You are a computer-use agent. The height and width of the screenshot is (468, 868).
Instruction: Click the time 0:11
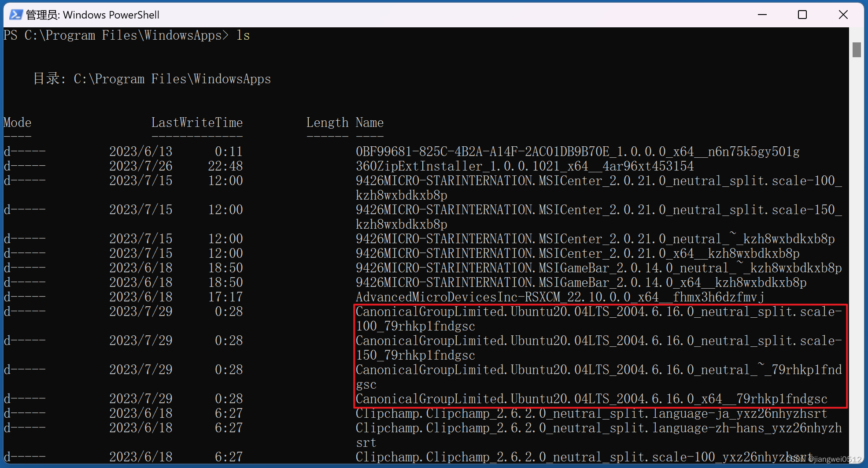point(229,152)
